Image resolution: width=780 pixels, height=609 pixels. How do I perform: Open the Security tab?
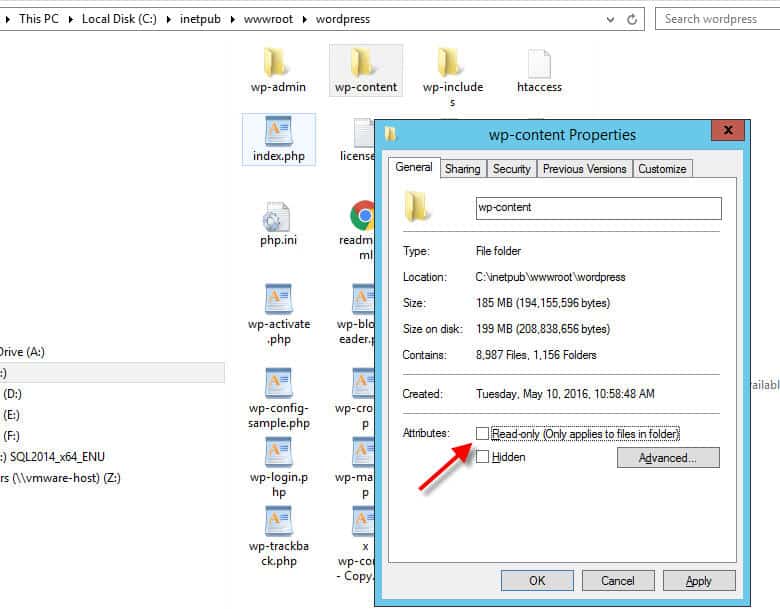(511, 169)
